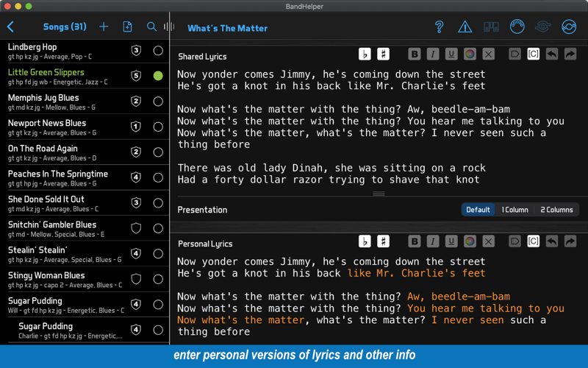Viewport: 588px width, 368px height.
Task: Click the eye visibility icon in header
Action: click(x=542, y=26)
